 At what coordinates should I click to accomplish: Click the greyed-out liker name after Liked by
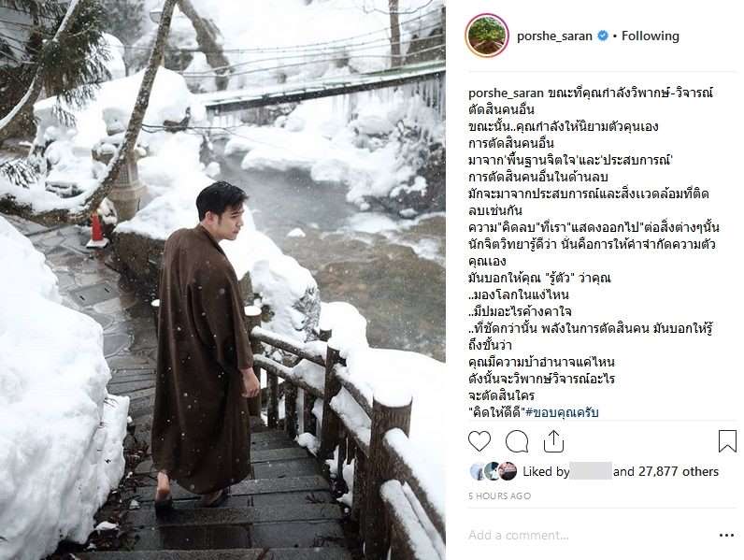click(591, 471)
